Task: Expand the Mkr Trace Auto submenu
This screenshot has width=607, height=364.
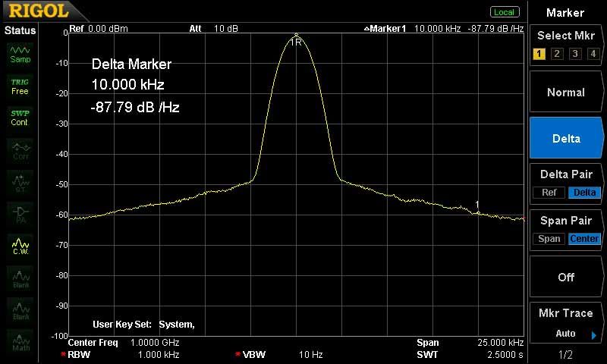Action: tap(566, 325)
